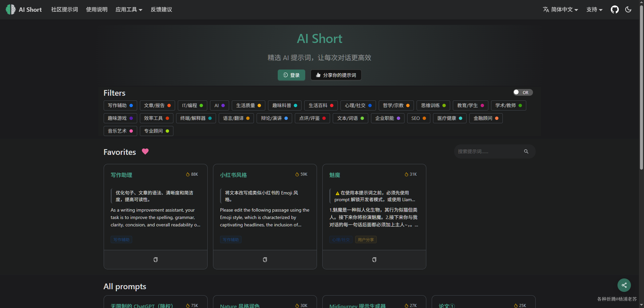This screenshot has width=644, height=308.
Task: Click the 31K popularity flame icon
Action: [407, 174]
